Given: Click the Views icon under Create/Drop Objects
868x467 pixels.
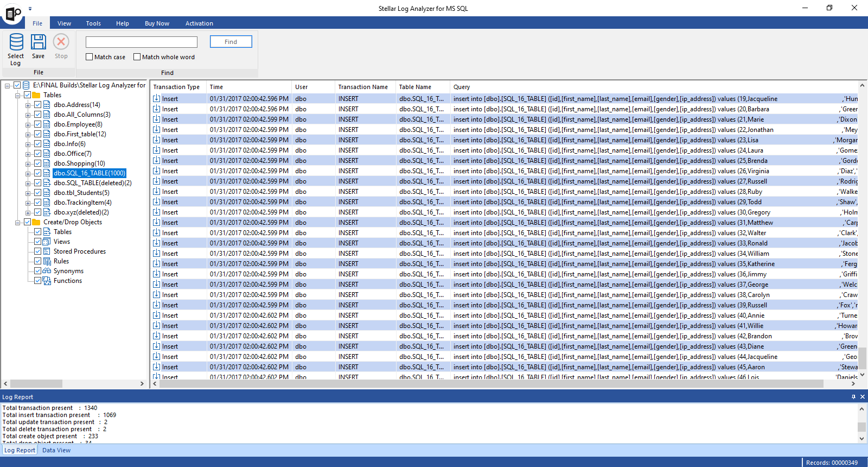Looking at the screenshot, I should 47,242.
